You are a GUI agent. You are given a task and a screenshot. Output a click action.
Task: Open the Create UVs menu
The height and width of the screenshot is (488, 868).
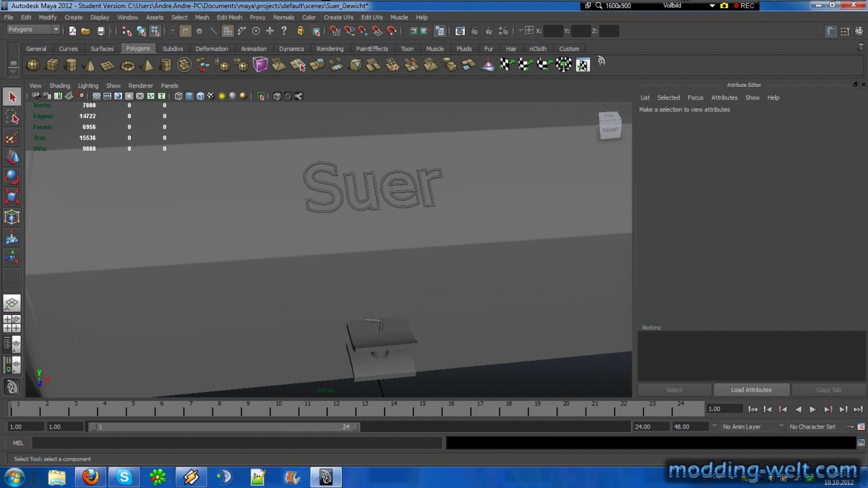click(x=339, y=17)
